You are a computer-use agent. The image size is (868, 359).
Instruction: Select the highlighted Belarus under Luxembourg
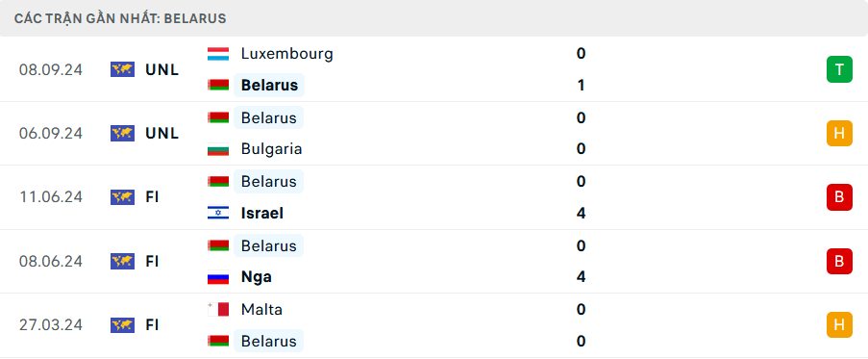click(x=269, y=86)
